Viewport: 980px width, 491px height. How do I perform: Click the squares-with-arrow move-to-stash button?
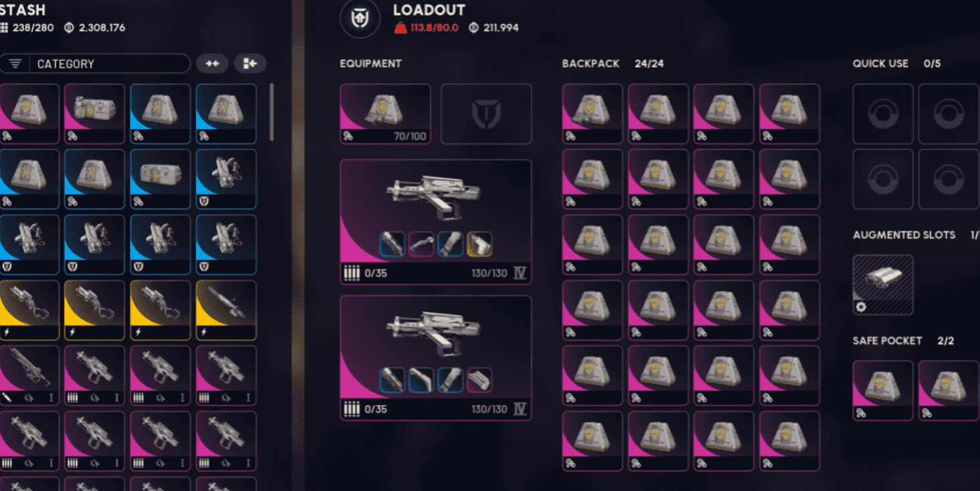point(250,64)
